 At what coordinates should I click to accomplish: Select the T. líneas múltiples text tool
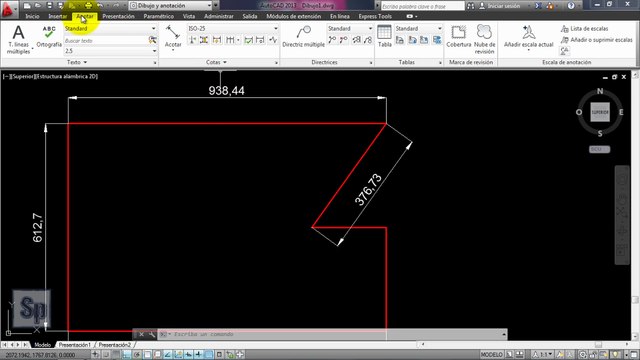point(18,40)
